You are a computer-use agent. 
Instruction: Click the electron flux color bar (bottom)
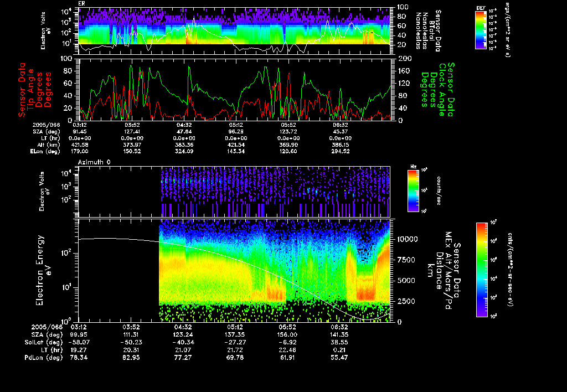click(482, 270)
